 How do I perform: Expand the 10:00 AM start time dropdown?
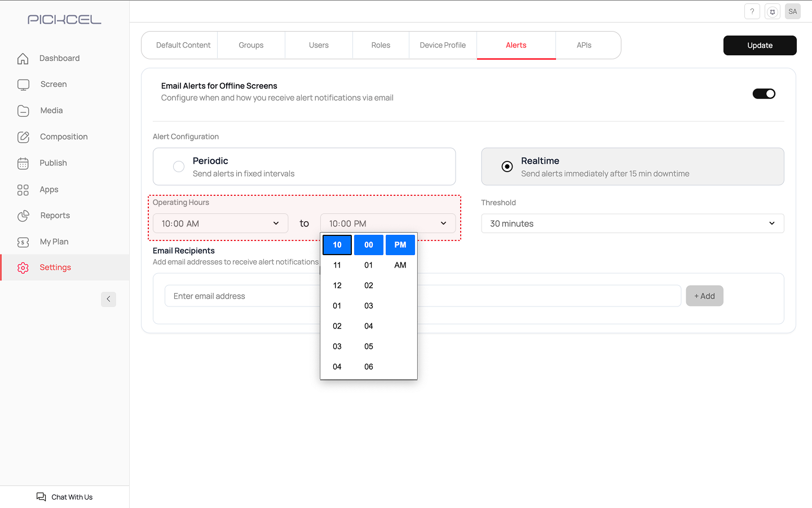tap(220, 224)
